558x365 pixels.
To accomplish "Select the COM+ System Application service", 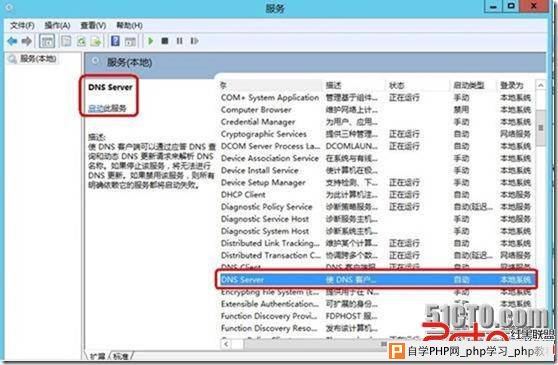I will [376, 97].
